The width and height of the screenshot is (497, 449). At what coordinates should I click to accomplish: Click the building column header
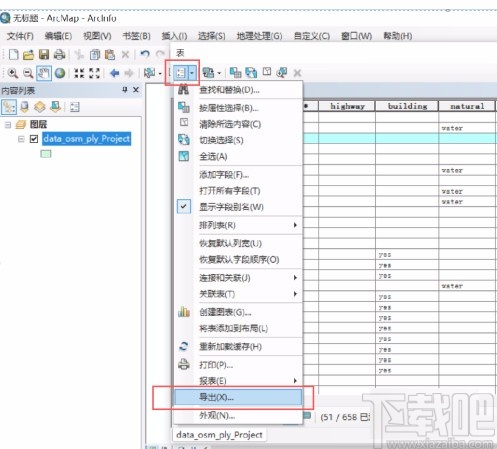[x=407, y=106]
